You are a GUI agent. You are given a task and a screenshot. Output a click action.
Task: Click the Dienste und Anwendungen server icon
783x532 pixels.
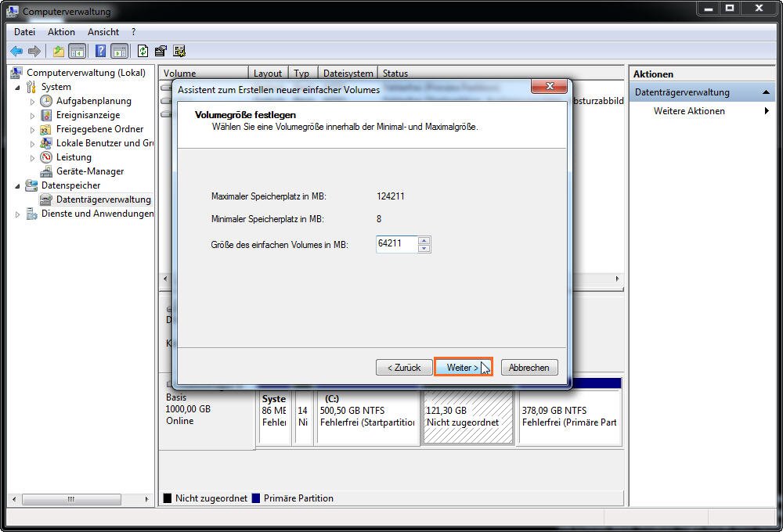[x=31, y=214]
